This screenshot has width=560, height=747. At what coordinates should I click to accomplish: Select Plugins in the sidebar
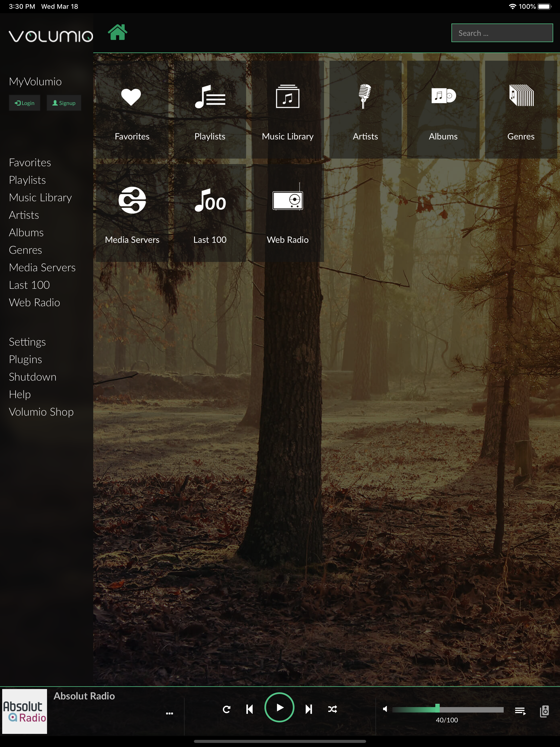[25, 359]
